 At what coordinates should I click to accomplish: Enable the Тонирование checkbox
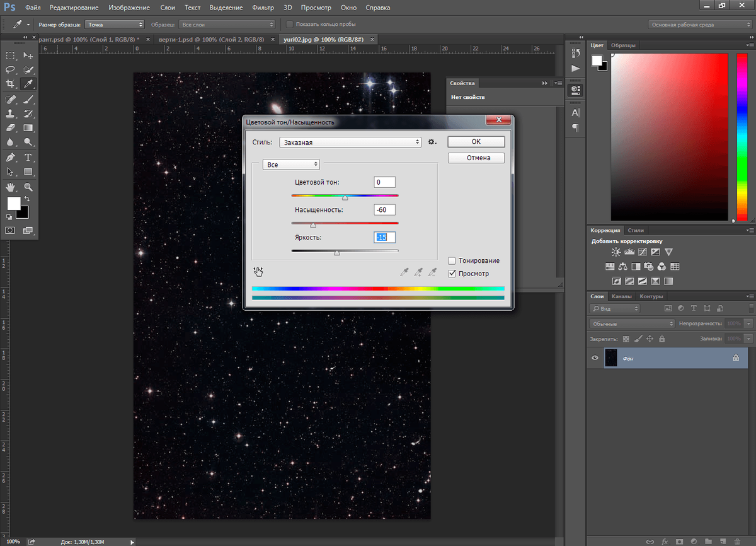point(452,261)
